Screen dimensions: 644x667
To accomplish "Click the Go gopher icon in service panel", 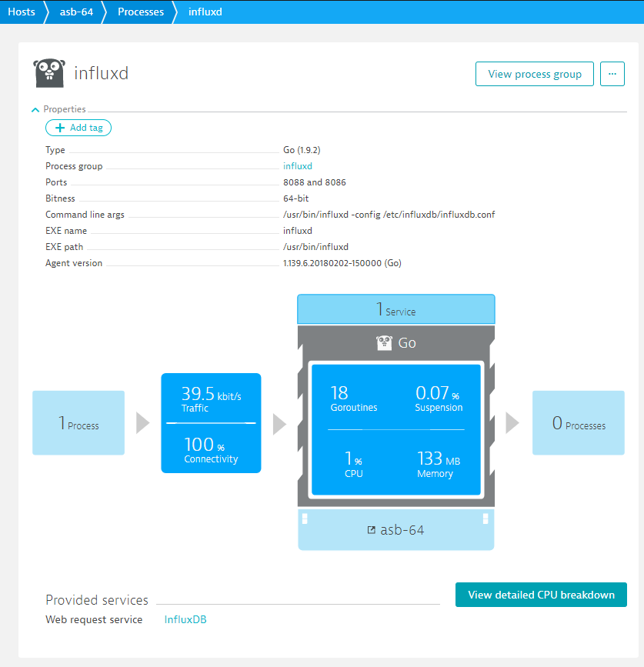I will [x=384, y=343].
